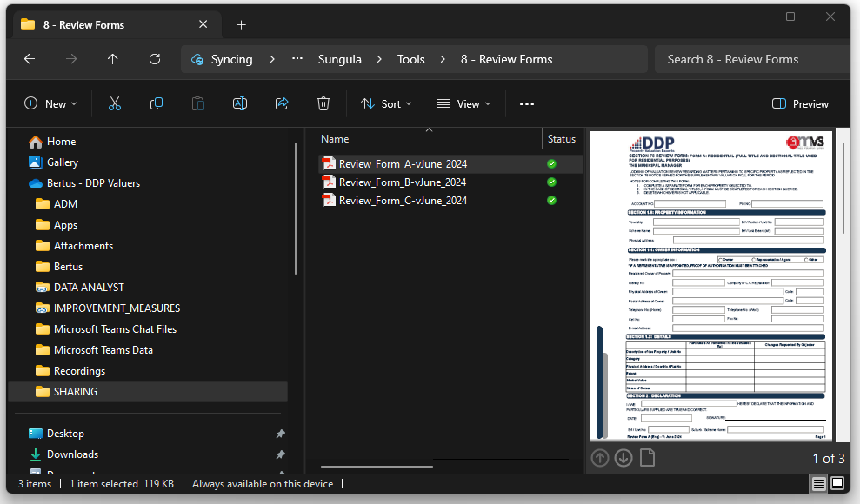Image resolution: width=860 pixels, height=504 pixels.
Task: Click the Copy icon in toolbar
Action: (x=157, y=103)
